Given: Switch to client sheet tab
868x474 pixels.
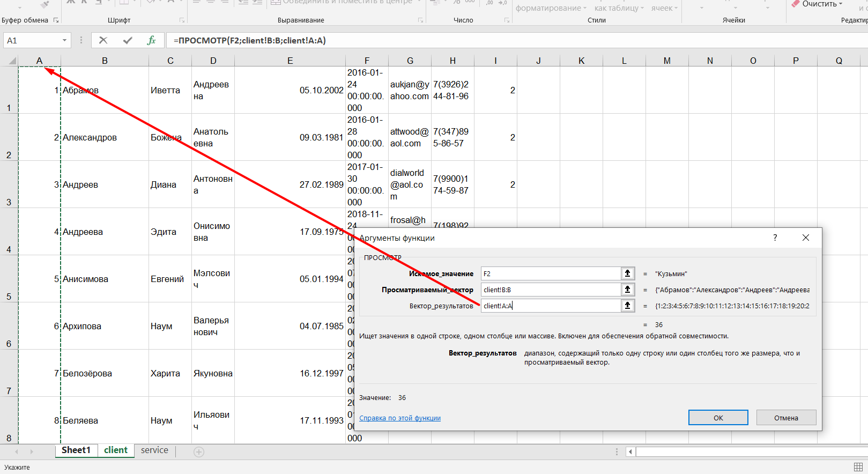Looking at the screenshot, I should pos(116,450).
